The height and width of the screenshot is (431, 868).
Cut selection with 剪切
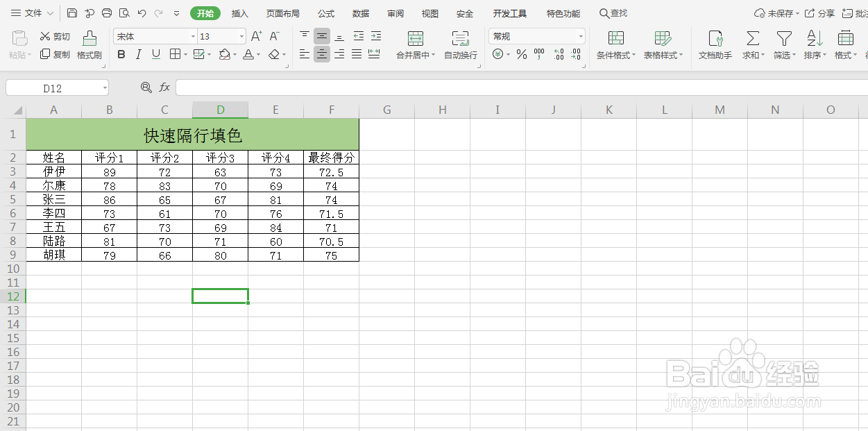click(x=55, y=37)
